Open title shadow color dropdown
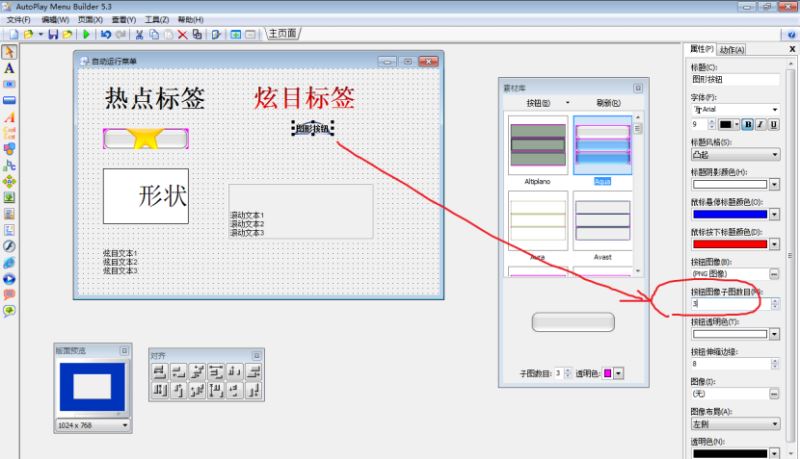This screenshot has height=459, width=800. 774,184
